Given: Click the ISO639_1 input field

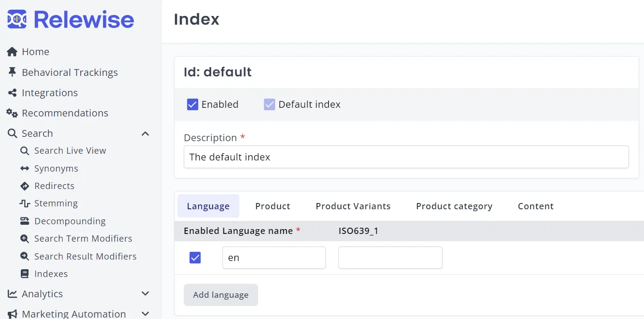Looking at the screenshot, I should [x=390, y=258].
